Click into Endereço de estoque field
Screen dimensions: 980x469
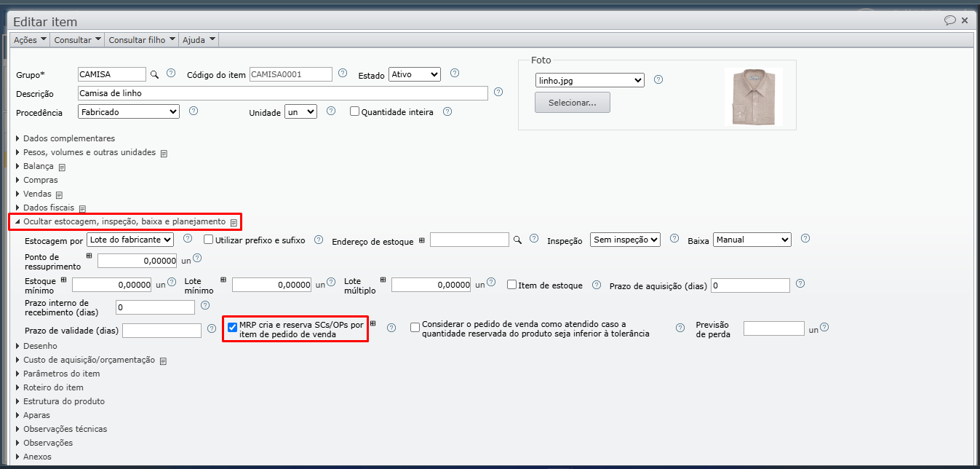click(469, 240)
